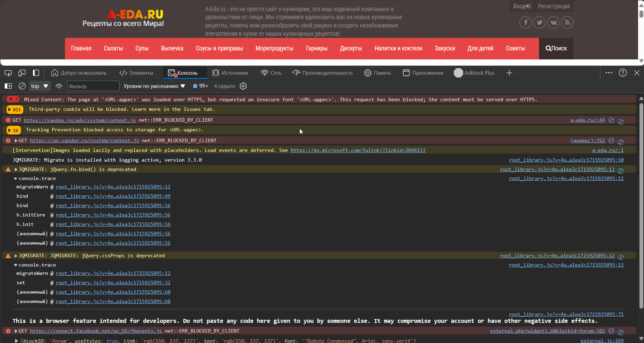
Task: Expand the 811 third-party cookie warnings
Action: pyautogui.click(x=15, y=109)
